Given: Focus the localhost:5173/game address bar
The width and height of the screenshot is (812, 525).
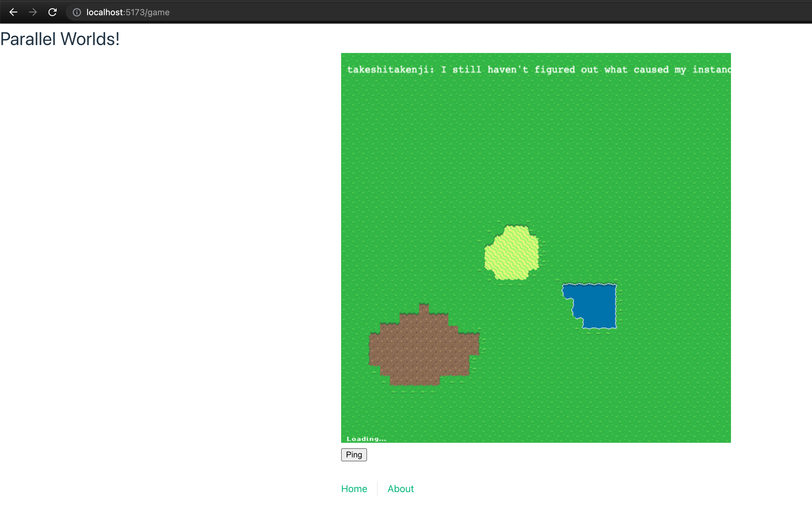Looking at the screenshot, I should coord(128,12).
